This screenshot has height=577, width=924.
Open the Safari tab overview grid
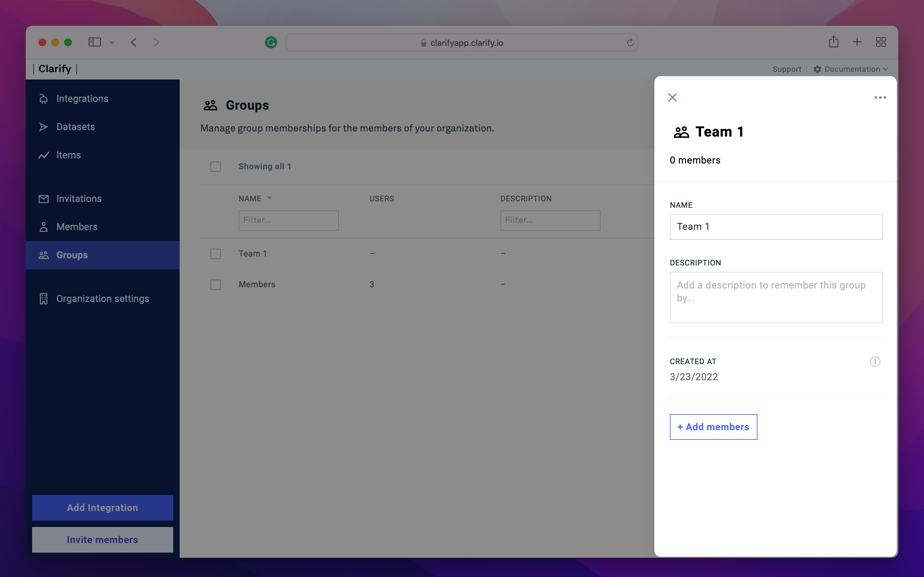(880, 42)
